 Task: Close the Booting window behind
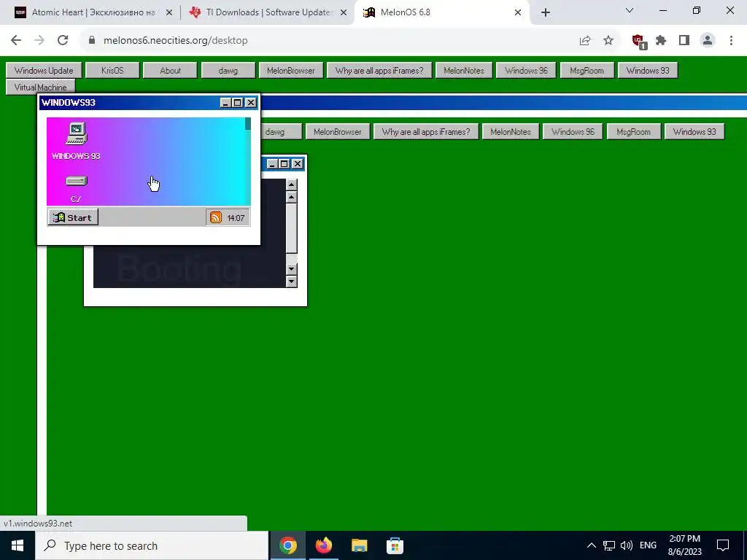pos(298,164)
